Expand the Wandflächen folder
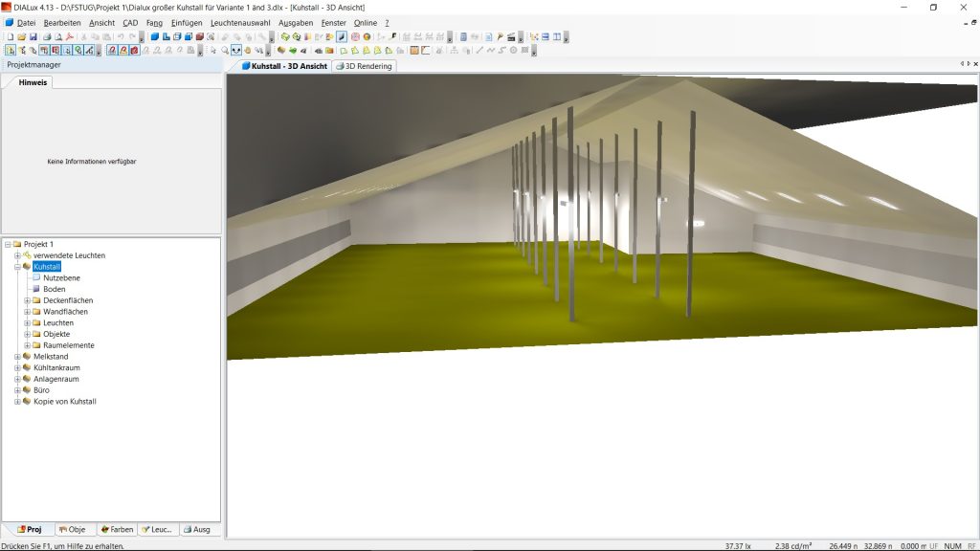This screenshot has height=551, width=980. point(27,312)
